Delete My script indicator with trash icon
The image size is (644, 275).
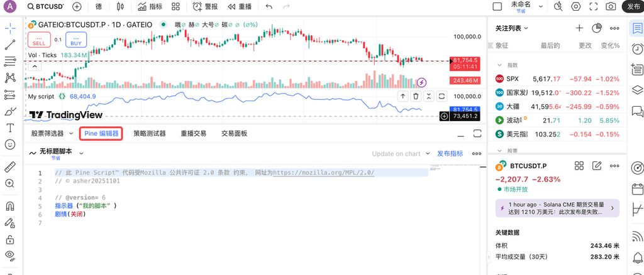click(x=416, y=96)
